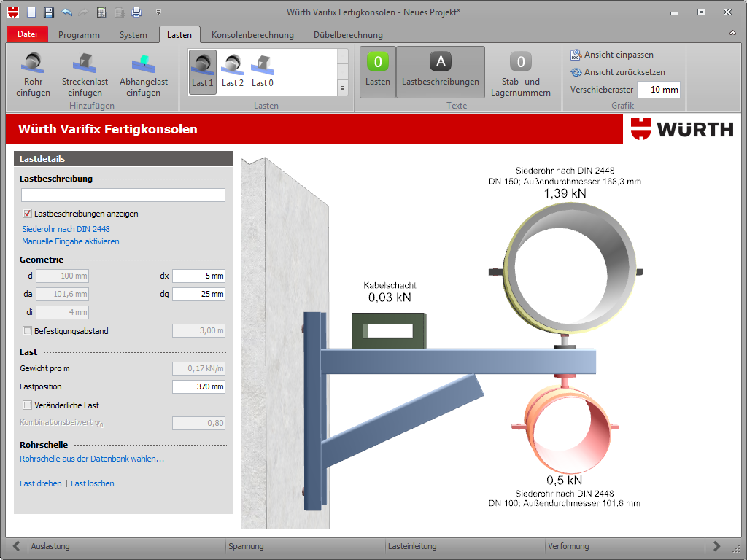Select the Kabelschacht box in the 3D view

click(x=389, y=331)
